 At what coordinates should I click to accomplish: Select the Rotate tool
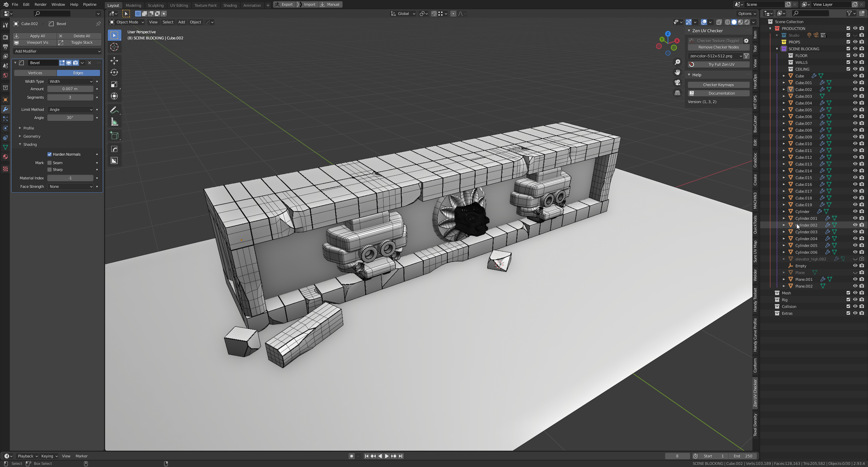pos(114,72)
